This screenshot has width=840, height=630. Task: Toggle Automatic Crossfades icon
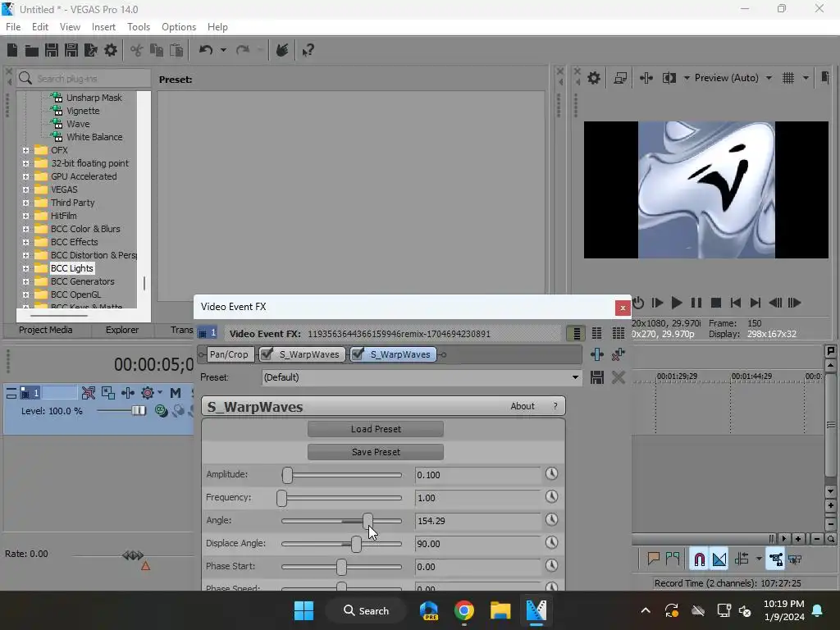[719, 559]
